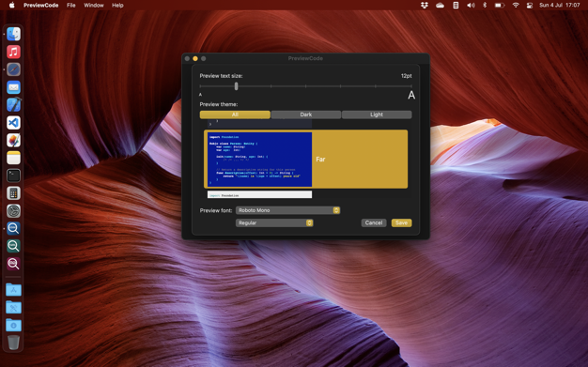The image size is (588, 367).
Task: Adjust the Preview text size slider knob
Action: coord(237,86)
